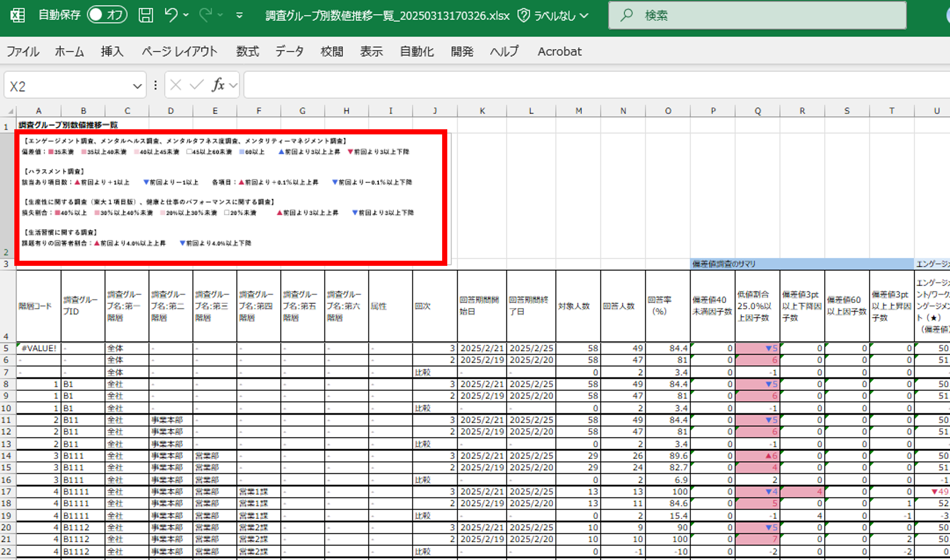Select column Q header
Image resolution: width=950 pixels, height=560 pixels.
(758, 111)
